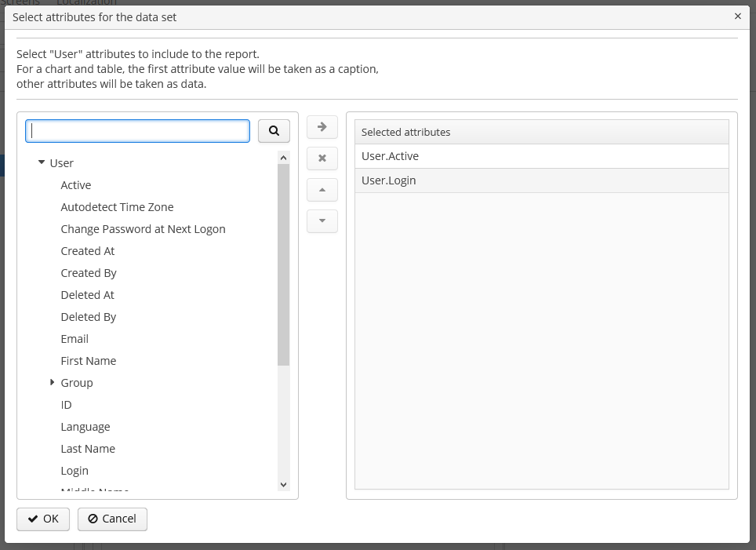This screenshot has width=756, height=550.
Task: Click the scroll-down arrow of attribute list
Action: click(x=284, y=484)
